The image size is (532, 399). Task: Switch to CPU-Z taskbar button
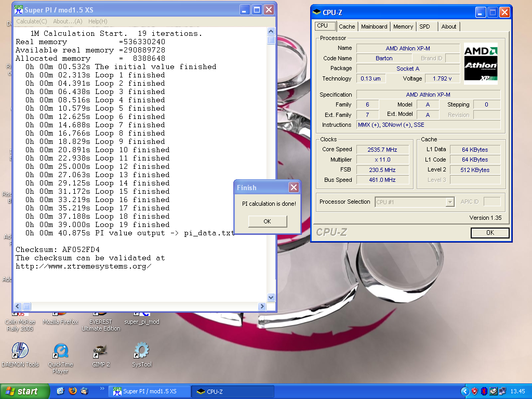point(233,392)
